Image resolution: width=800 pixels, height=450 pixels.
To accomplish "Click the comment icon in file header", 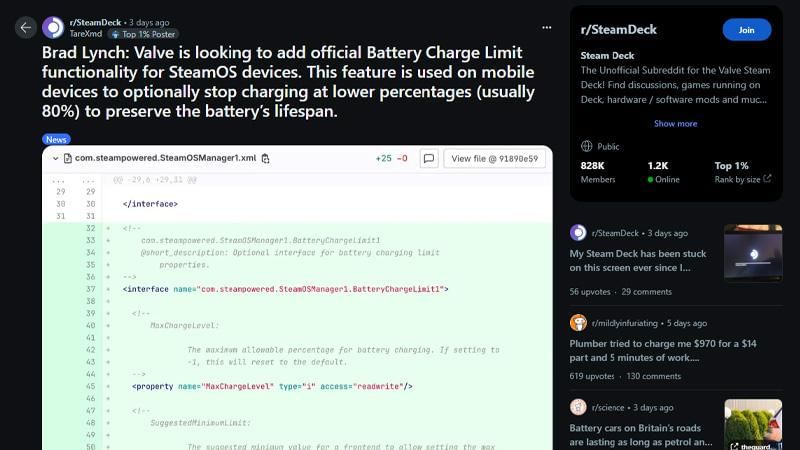I will tap(428, 158).
